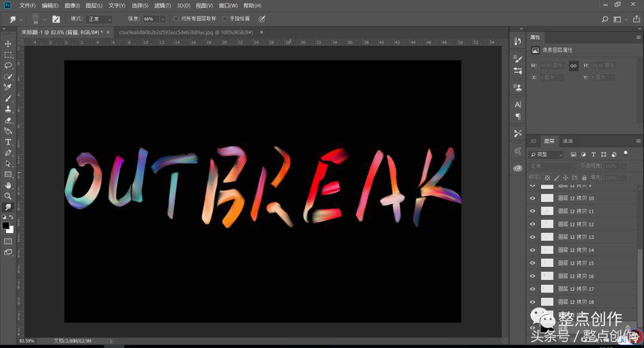This screenshot has width=644, height=348.
Task: Click pressure-for-strength icon in options bar
Action: click(x=262, y=19)
